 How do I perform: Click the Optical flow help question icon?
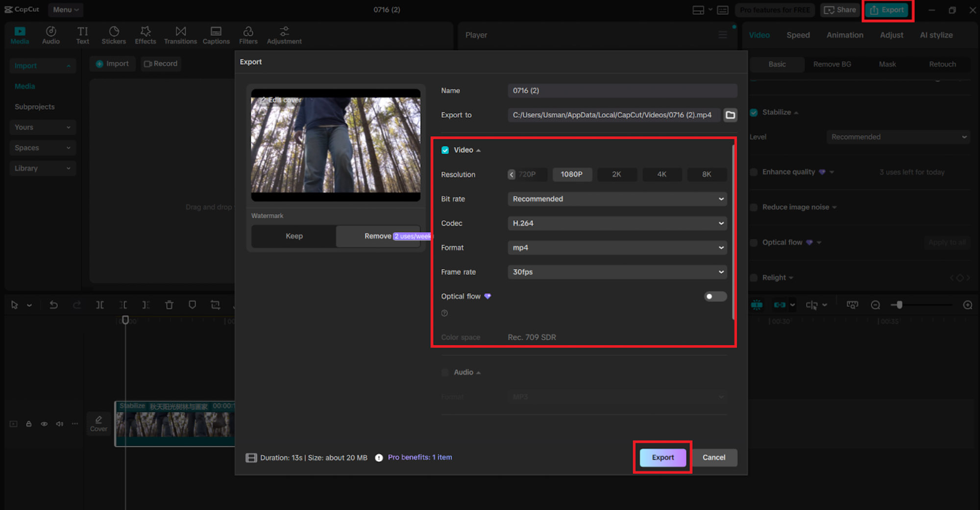(444, 313)
